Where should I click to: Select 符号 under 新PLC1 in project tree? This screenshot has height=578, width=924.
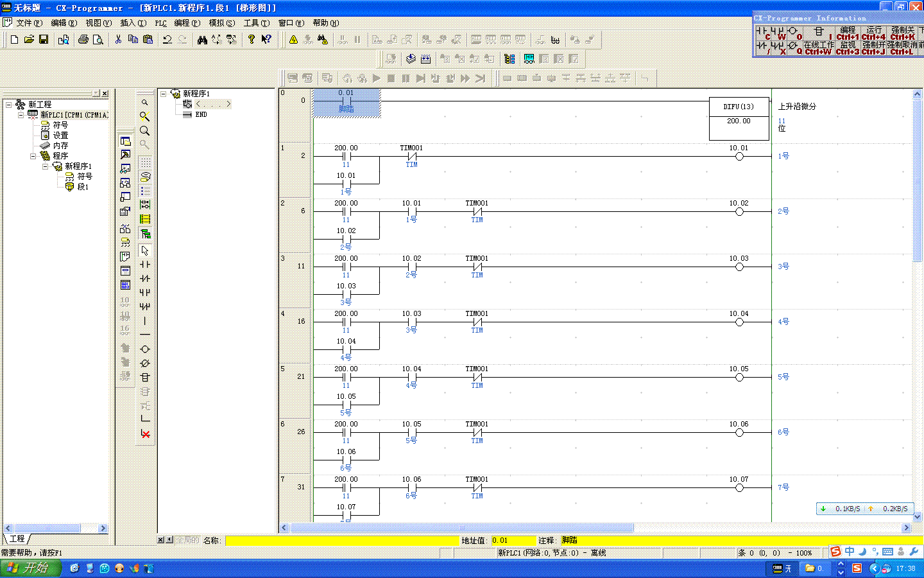tap(60, 125)
